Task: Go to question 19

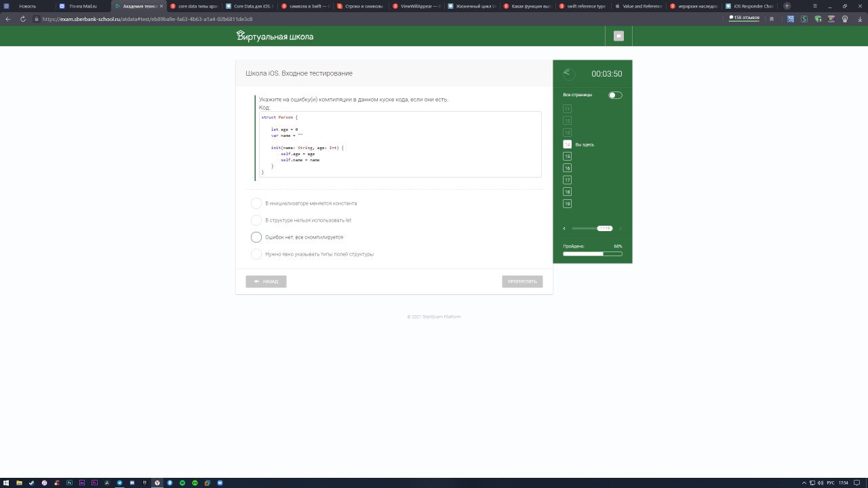Action: point(567,203)
